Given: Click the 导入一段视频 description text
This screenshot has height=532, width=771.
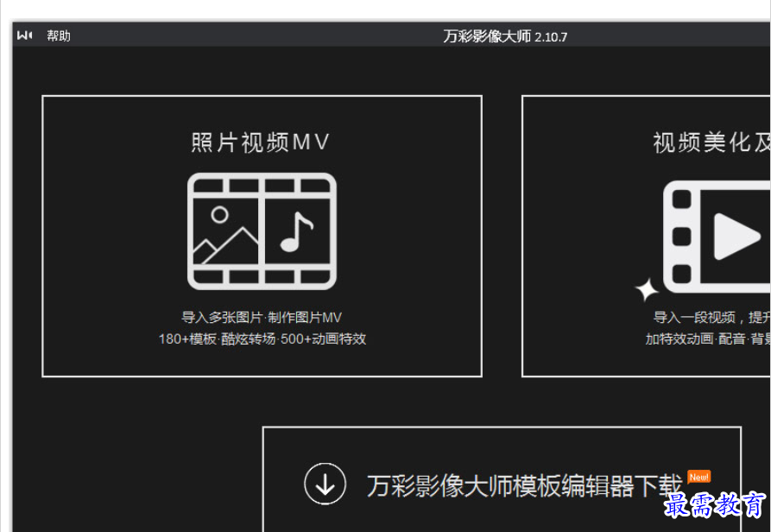Looking at the screenshot, I should (x=711, y=317).
